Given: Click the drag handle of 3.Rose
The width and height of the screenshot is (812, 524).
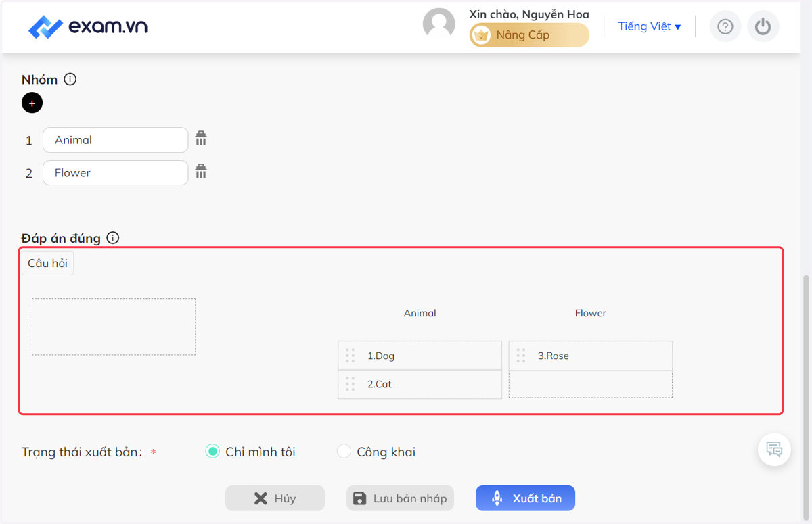Looking at the screenshot, I should pos(520,356).
